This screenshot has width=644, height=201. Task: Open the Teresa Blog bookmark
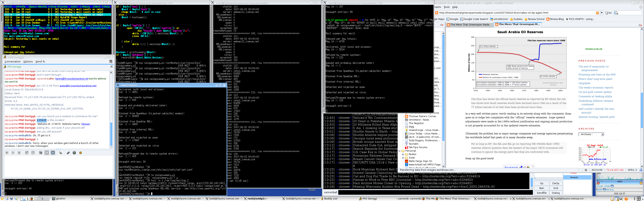pos(555,19)
